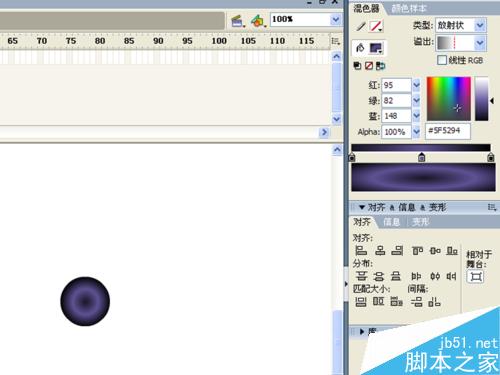
Task: Select the purple radial gradient circle on stage
Action: [85, 301]
